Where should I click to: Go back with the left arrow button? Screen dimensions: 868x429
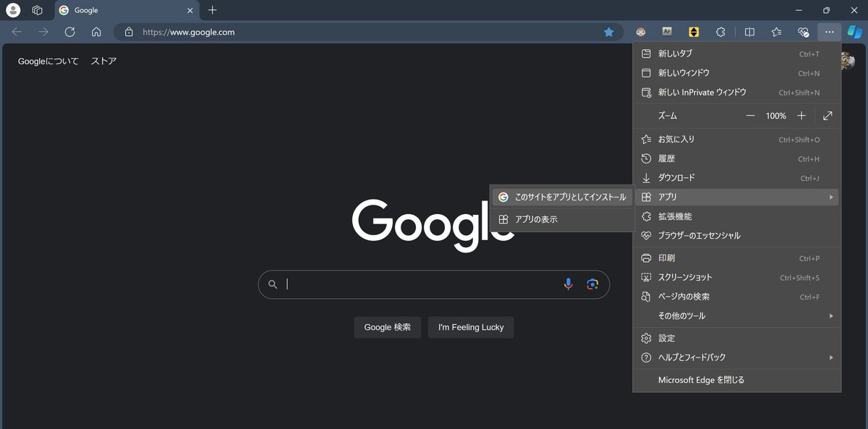[x=17, y=32]
